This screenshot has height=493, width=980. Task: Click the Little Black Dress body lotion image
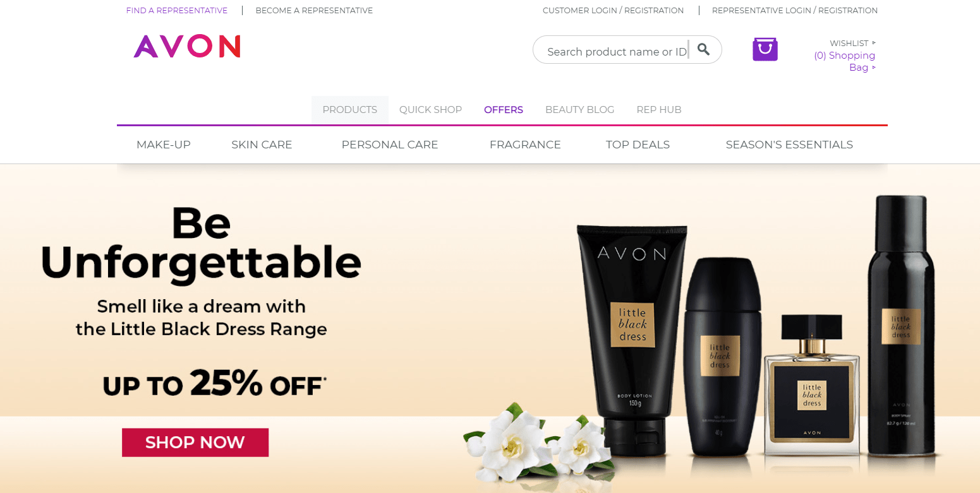(x=632, y=341)
